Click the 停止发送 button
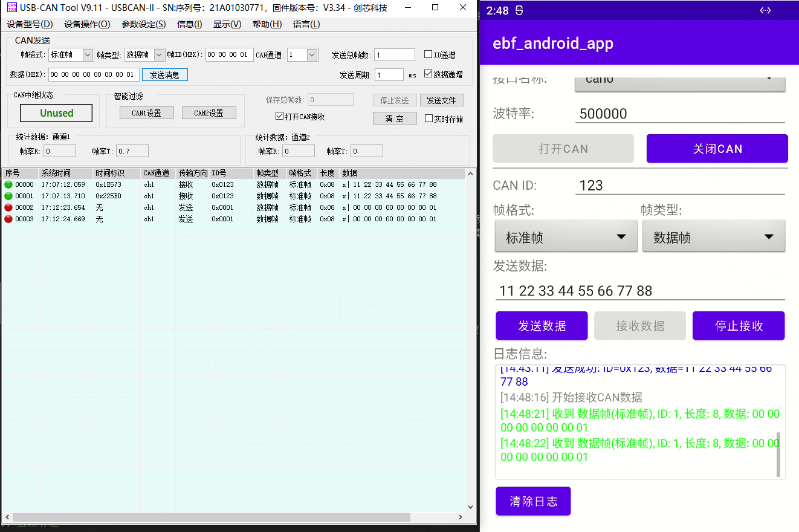Image resolution: width=799 pixels, height=532 pixels. 394,100
